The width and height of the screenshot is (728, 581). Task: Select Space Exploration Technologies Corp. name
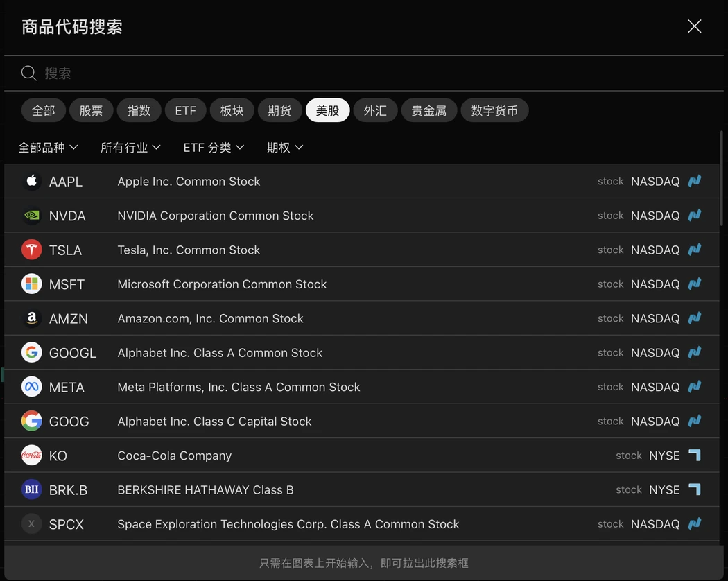pyautogui.click(x=288, y=524)
